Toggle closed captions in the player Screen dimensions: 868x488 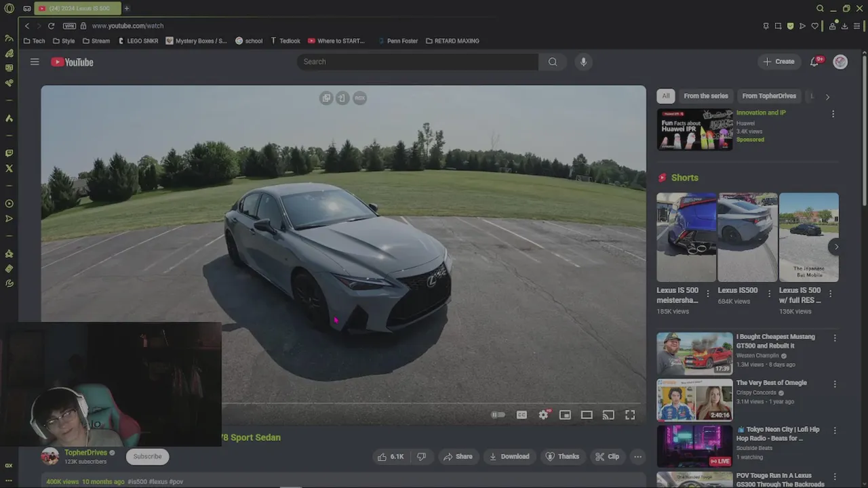coord(521,415)
